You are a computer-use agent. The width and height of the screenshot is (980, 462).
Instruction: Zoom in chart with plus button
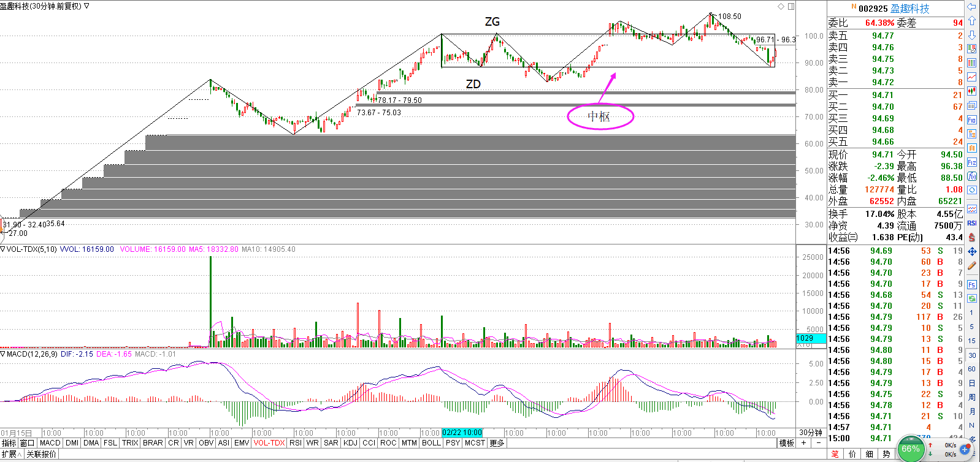pos(804,443)
